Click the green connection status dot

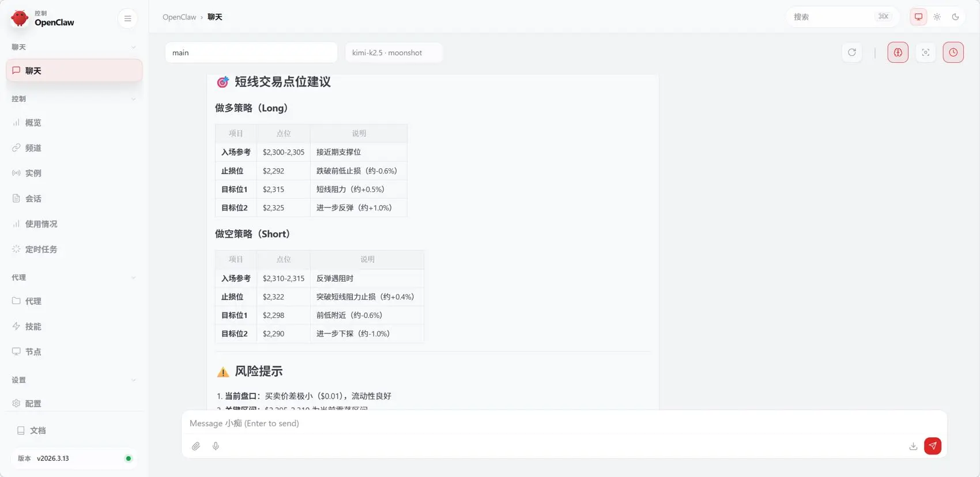tap(129, 459)
